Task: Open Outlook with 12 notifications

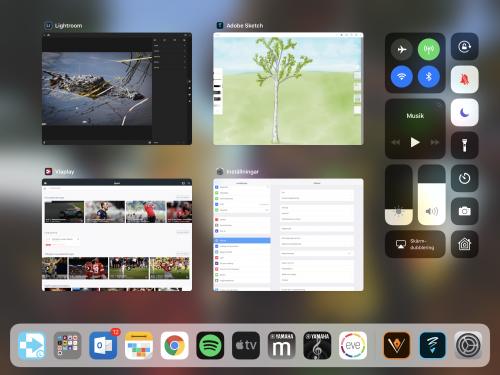Action: coord(103,345)
